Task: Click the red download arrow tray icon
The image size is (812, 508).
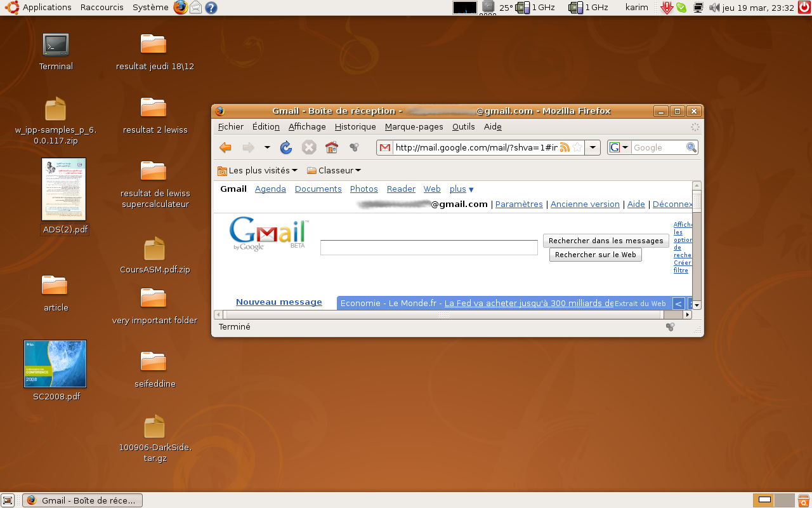Action: pos(667,8)
